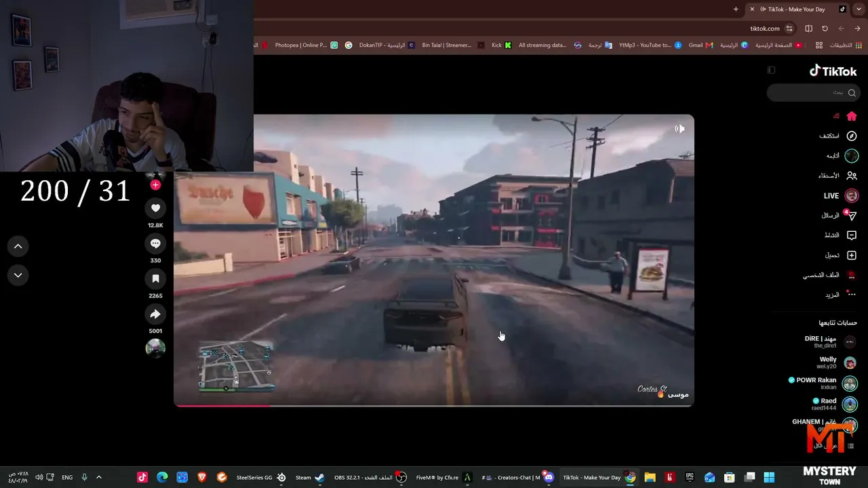Open Epic Games Launcher from taskbar
The image size is (868, 488).
690,477
